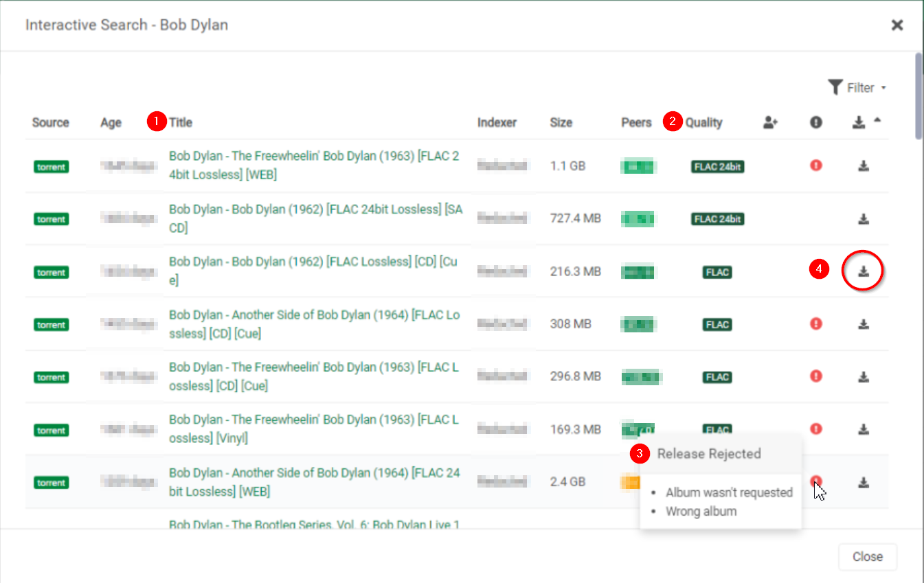
Task: Open Bob Dylan (1962) FLAC 24bit SACD title link
Action: pyautogui.click(x=315, y=218)
